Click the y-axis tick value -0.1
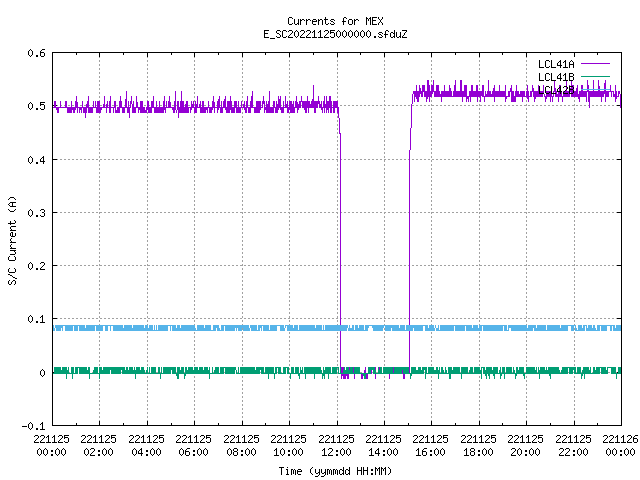 coord(33,426)
